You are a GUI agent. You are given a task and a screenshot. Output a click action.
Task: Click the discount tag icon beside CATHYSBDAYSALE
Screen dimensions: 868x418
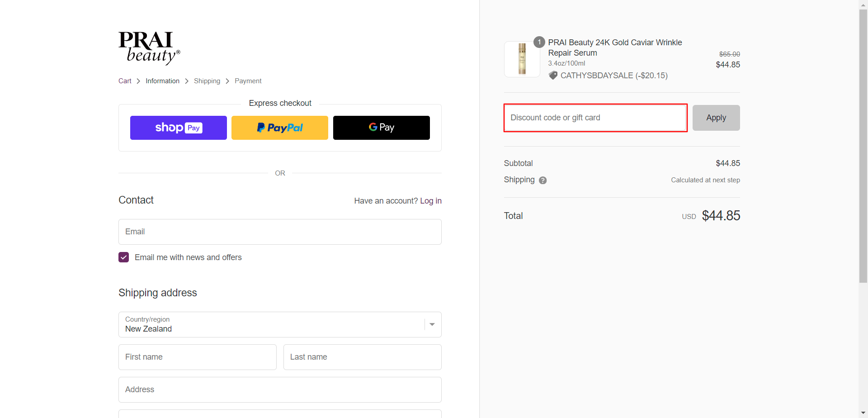[553, 76]
